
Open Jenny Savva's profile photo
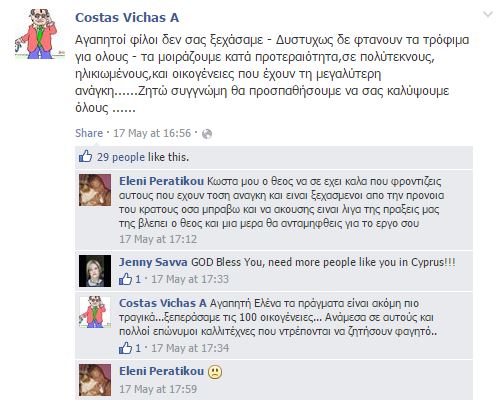coord(95,271)
